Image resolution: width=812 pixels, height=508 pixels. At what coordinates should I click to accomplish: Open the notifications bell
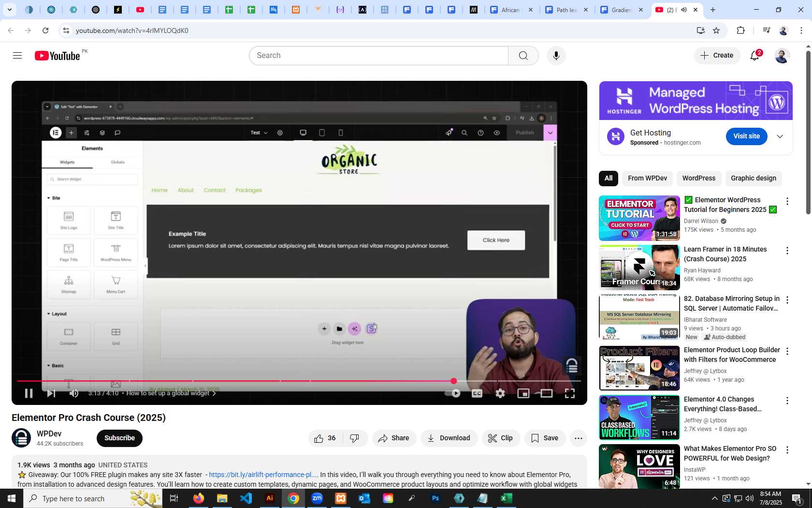tap(755, 56)
